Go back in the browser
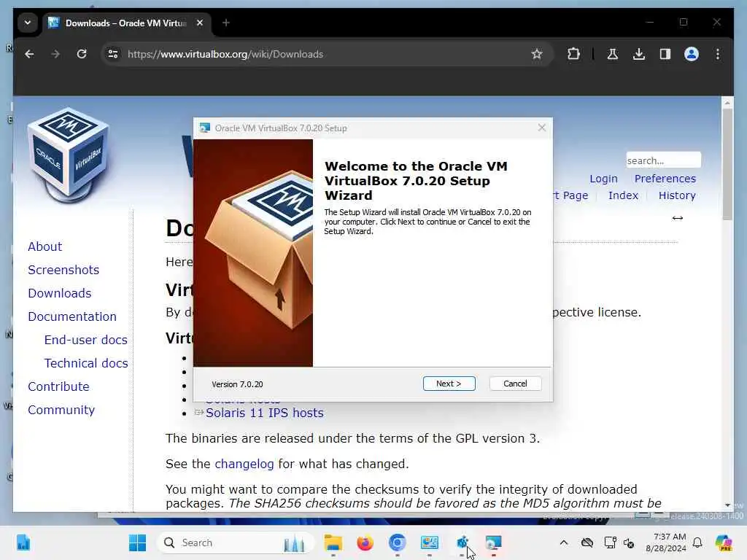The width and height of the screenshot is (747, 560). click(x=29, y=54)
